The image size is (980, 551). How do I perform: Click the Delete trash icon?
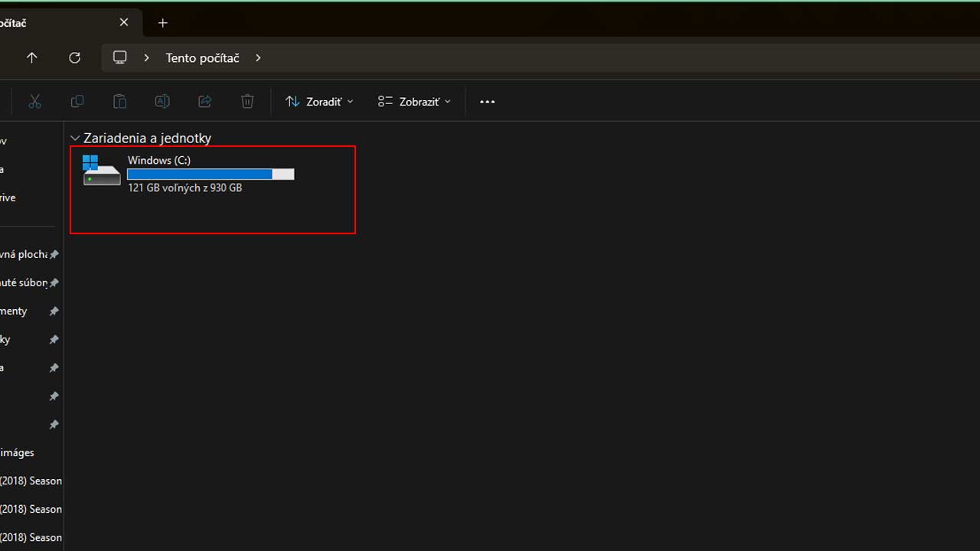coord(247,101)
